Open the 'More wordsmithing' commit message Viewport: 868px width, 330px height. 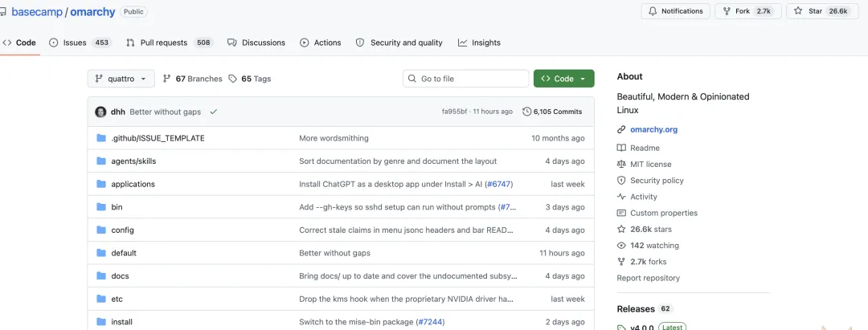(x=334, y=138)
